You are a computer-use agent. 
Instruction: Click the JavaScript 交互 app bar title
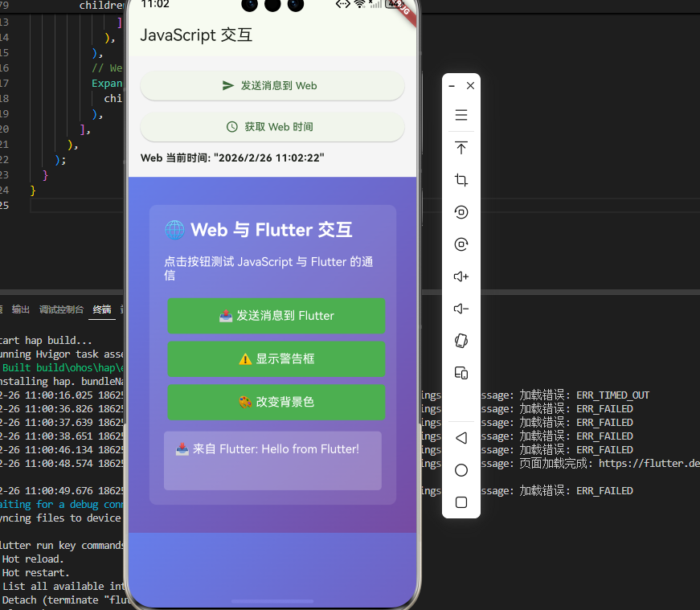pyautogui.click(x=196, y=35)
